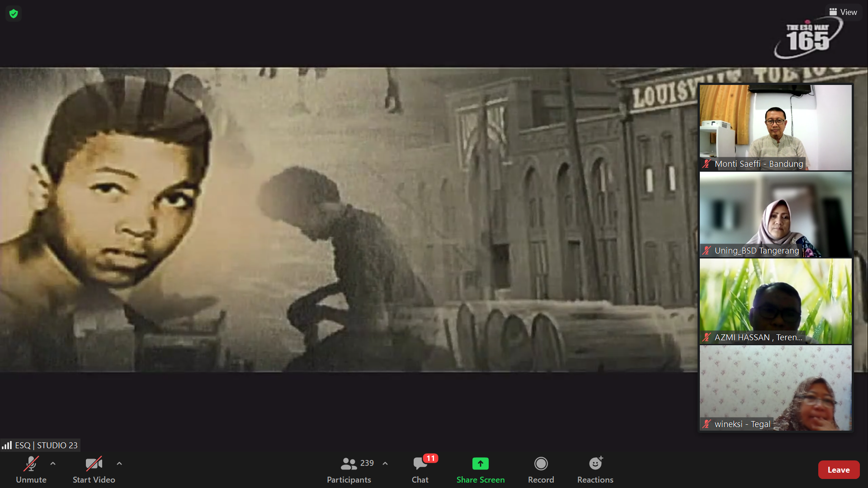Image resolution: width=868 pixels, height=488 pixels.
Task: Click the signal strength bars icon
Action: point(7,446)
